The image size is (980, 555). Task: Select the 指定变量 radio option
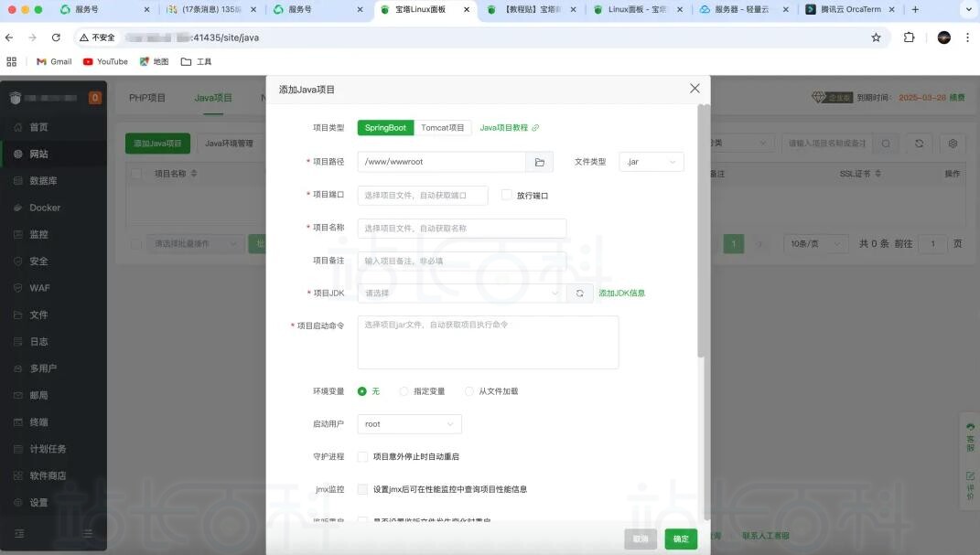point(404,391)
